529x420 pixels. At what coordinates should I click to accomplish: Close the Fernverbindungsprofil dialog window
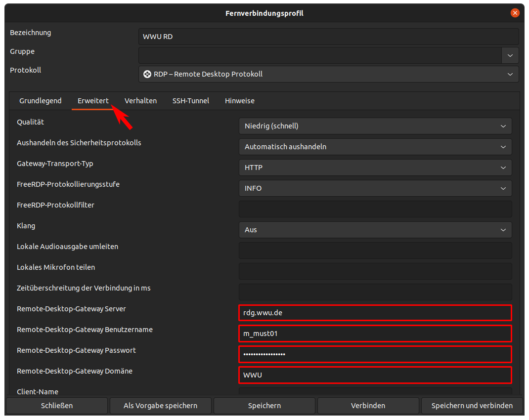click(515, 13)
